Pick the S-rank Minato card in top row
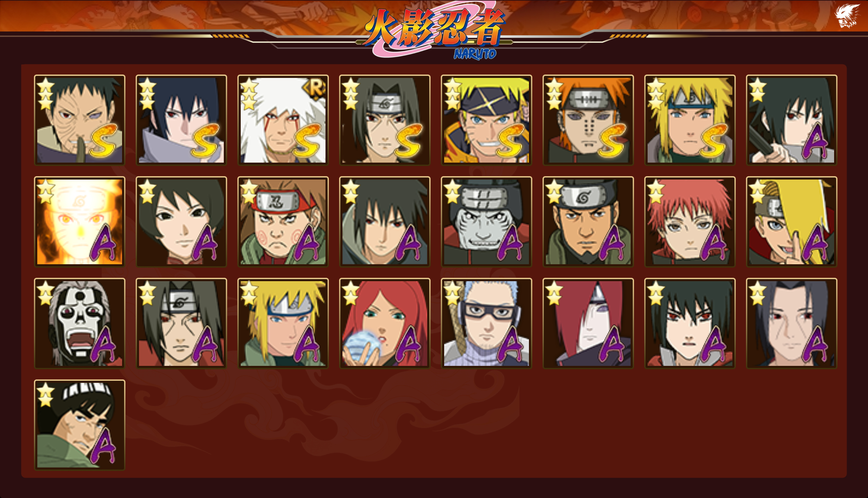The image size is (868, 498). pyautogui.click(x=690, y=120)
